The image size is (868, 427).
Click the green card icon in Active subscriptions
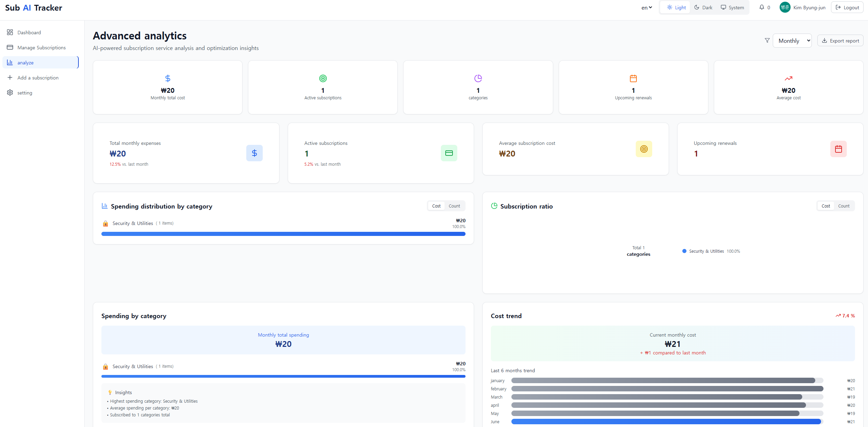(x=449, y=153)
